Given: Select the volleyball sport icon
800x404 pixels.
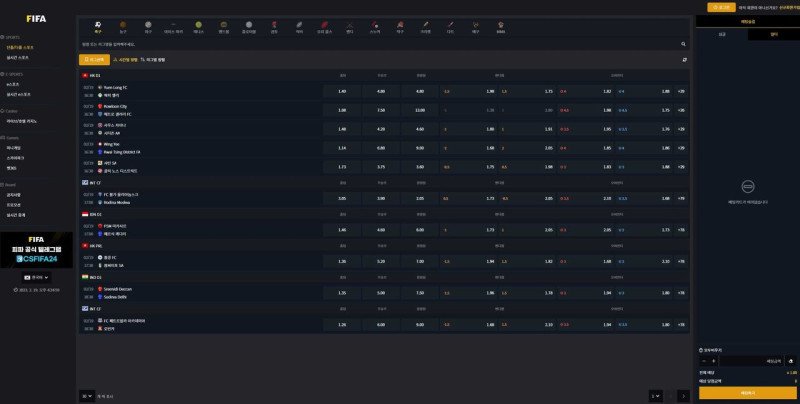Looking at the screenshot, I should (148, 24).
